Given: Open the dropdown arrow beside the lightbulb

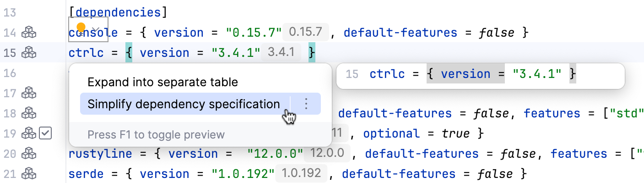Looking at the screenshot, I should (96, 29).
